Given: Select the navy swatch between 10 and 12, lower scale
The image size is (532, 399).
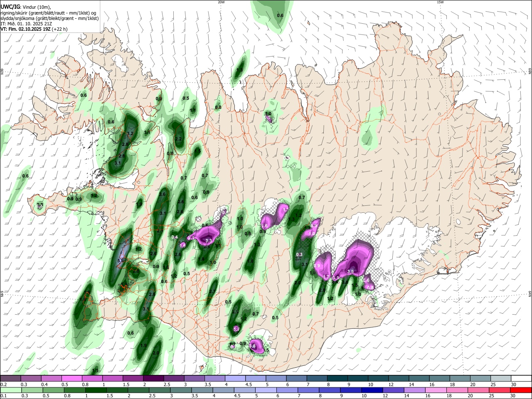Looking at the screenshot, I should pyautogui.click(x=372, y=390).
